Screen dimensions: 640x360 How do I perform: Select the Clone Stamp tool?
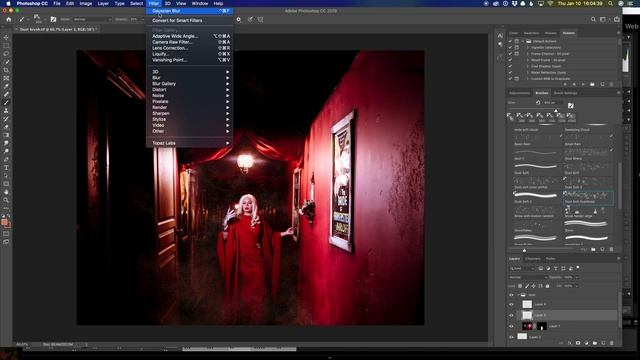6,111
